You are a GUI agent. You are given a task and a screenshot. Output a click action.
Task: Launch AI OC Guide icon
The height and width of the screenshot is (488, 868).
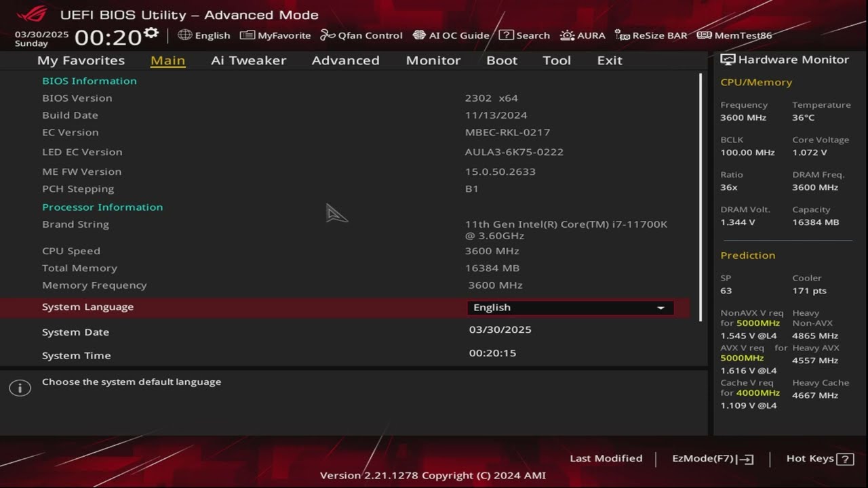coord(419,35)
